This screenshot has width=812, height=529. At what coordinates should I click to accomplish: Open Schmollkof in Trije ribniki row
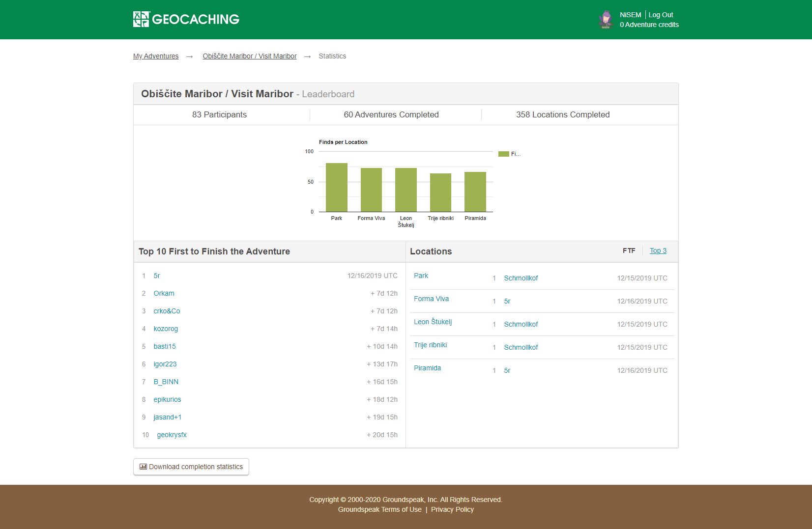[521, 347]
